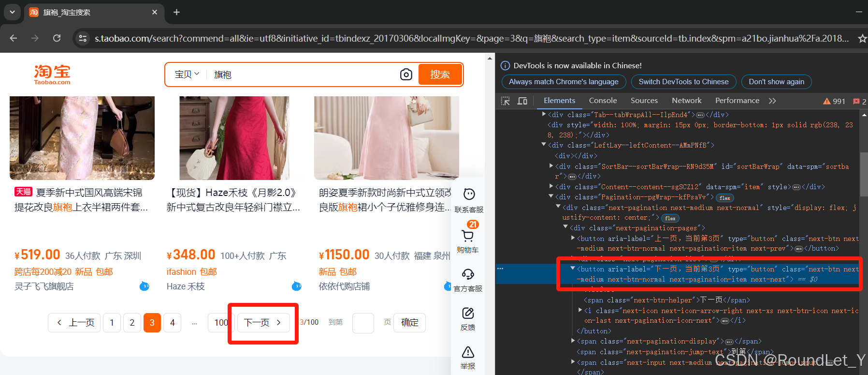Click the flex badge on Pagination--pgWrap node
The width and height of the screenshot is (868, 375).
click(x=724, y=198)
